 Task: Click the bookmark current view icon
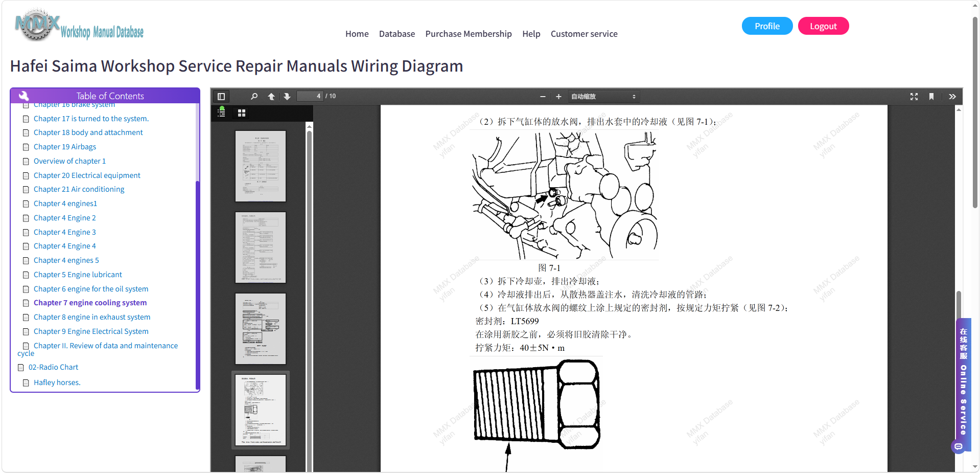931,96
